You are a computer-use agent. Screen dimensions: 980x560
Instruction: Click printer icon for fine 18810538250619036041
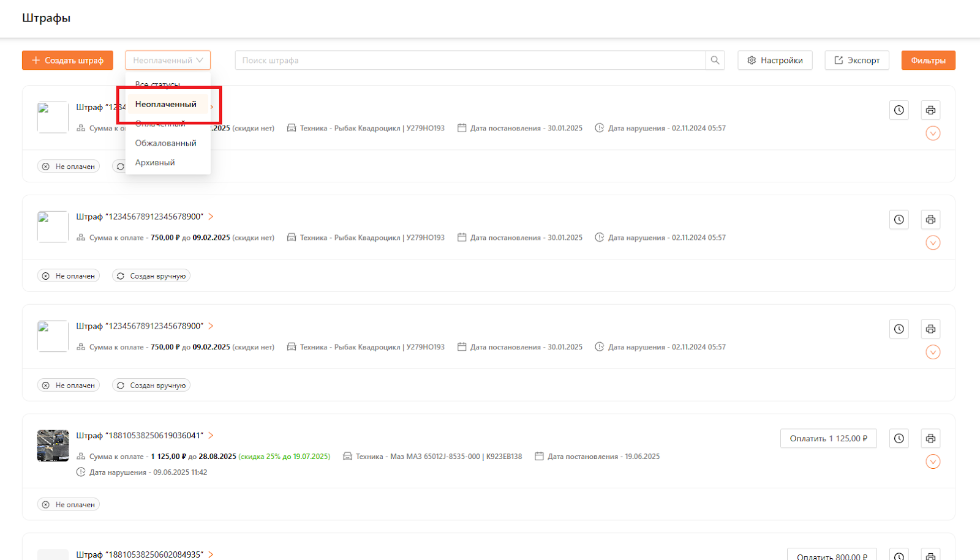[930, 438]
